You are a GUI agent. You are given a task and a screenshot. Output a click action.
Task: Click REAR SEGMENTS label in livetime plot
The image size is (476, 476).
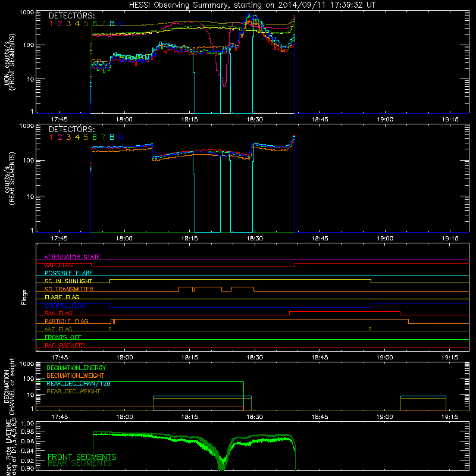(x=80, y=464)
